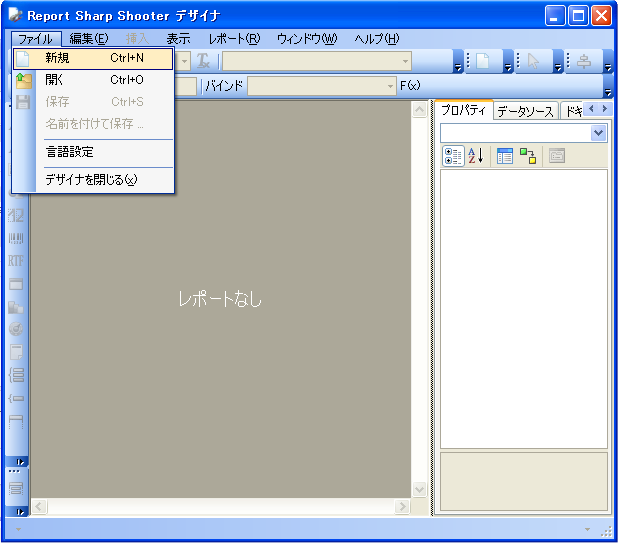Maximize the Report Sharp Shooter window
The height and width of the screenshot is (543, 618).
(579, 16)
